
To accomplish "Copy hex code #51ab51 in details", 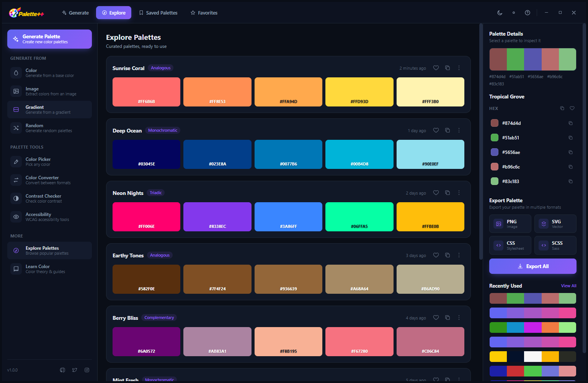I will (x=570, y=137).
